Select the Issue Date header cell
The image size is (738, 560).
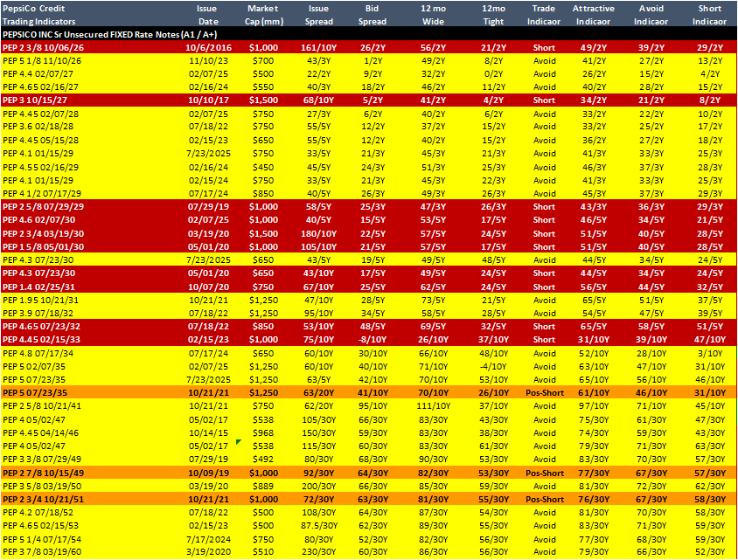click(207, 15)
